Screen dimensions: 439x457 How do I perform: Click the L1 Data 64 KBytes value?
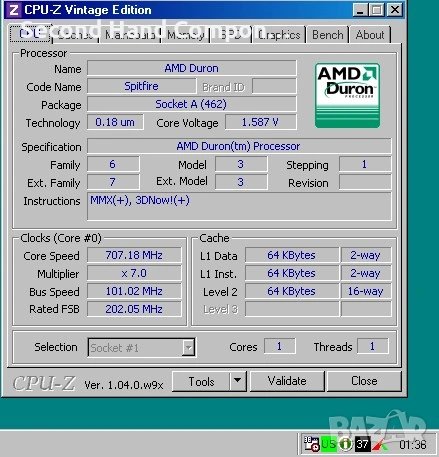[x=292, y=255]
